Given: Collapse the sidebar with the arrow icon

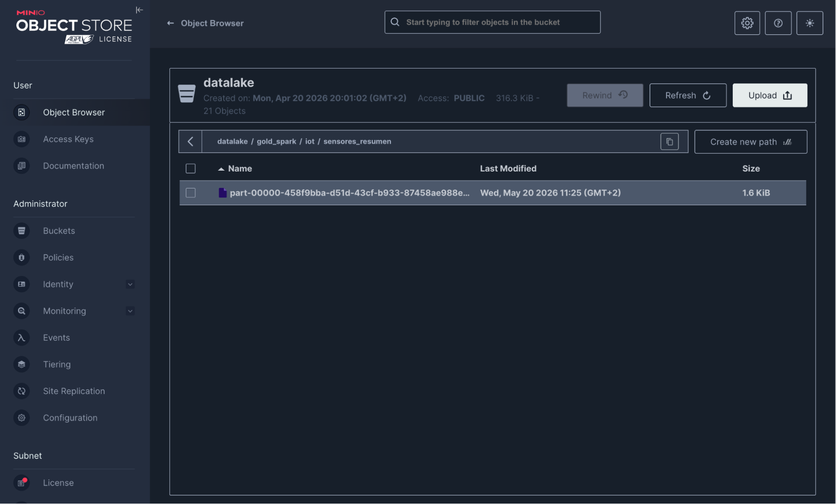Looking at the screenshot, I should click(x=139, y=10).
